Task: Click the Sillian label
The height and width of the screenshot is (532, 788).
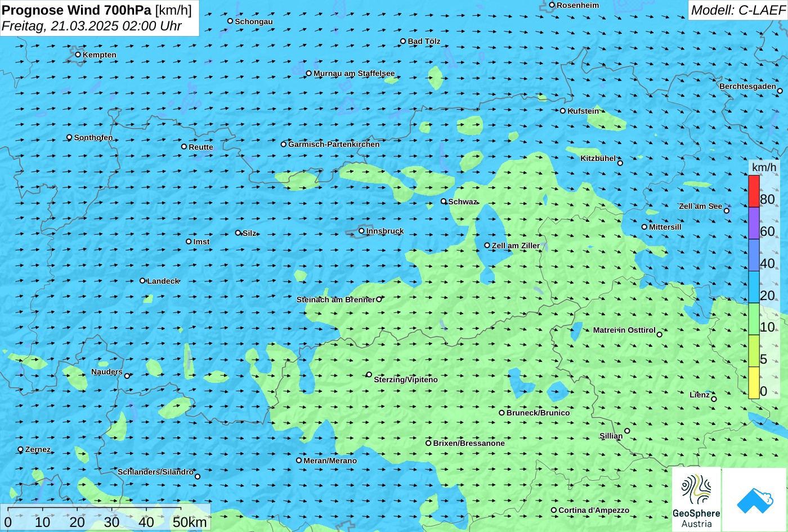Action: [x=611, y=436]
